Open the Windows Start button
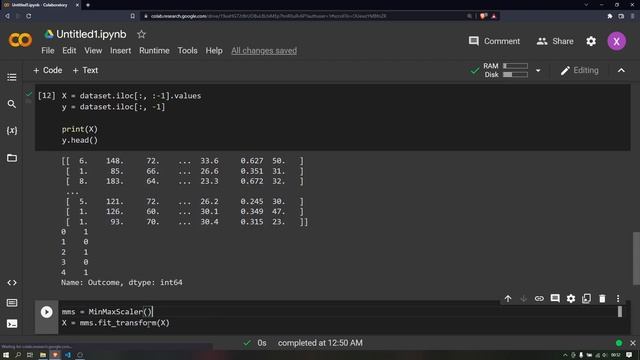The image size is (640, 360). click(x=6, y=355)
